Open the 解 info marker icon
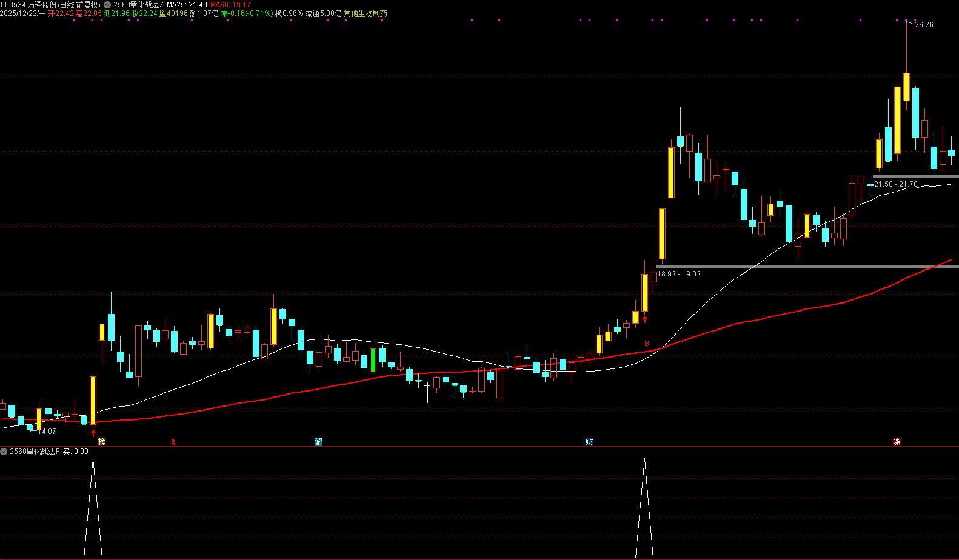959x560 pixels. pyautogui.click(x=319, y=442)
